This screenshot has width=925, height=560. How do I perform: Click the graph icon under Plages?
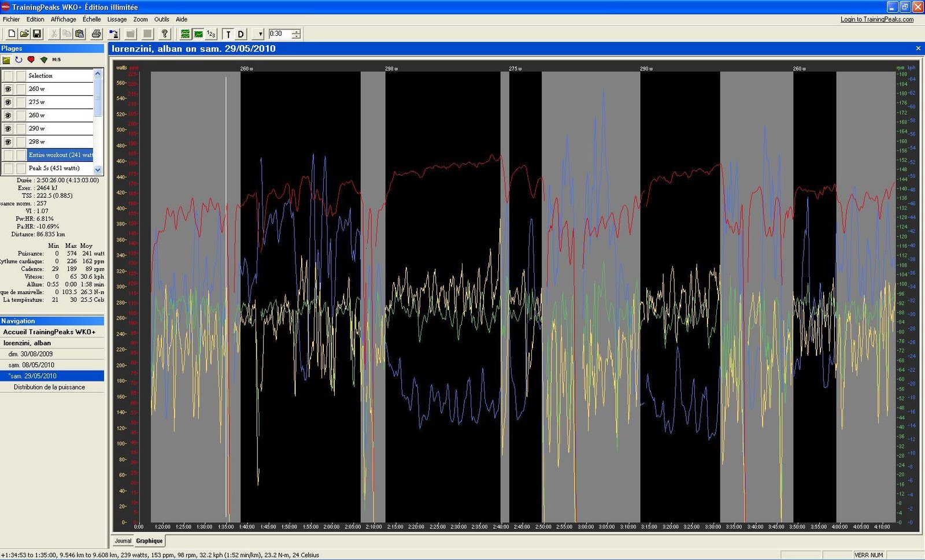tap(6, 60)
